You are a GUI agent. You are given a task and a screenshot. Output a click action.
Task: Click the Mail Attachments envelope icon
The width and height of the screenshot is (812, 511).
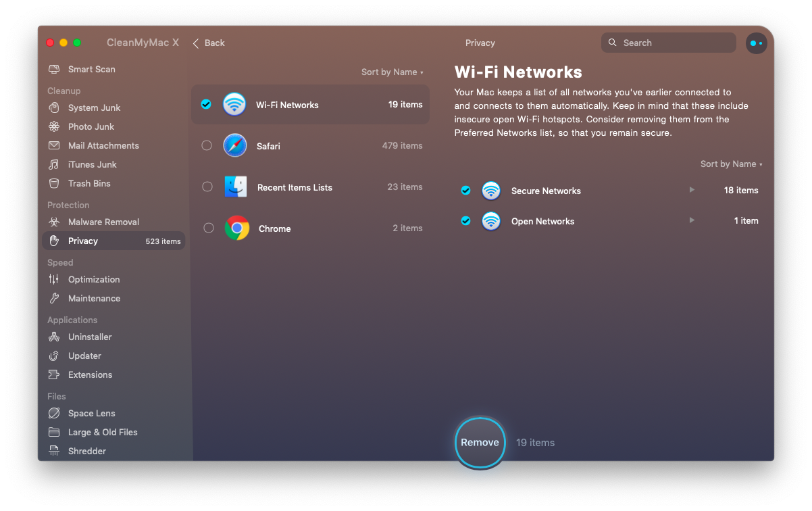pyautogui.click(x=54, y=146)
